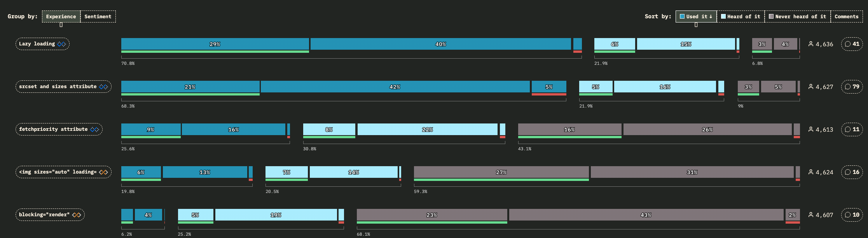Sort the chart by Heard of it
The width and height of the screenshot is (868, 238).
[x=741, y=16]
